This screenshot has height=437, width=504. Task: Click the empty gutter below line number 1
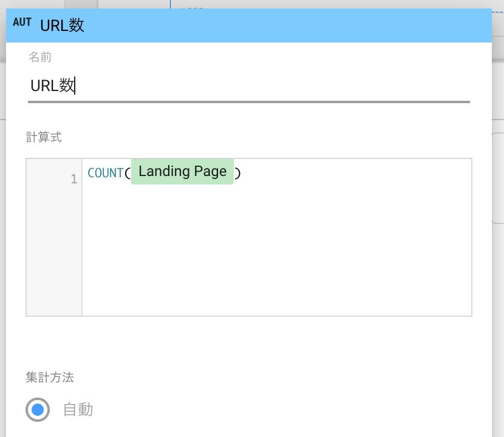point(54,255)
